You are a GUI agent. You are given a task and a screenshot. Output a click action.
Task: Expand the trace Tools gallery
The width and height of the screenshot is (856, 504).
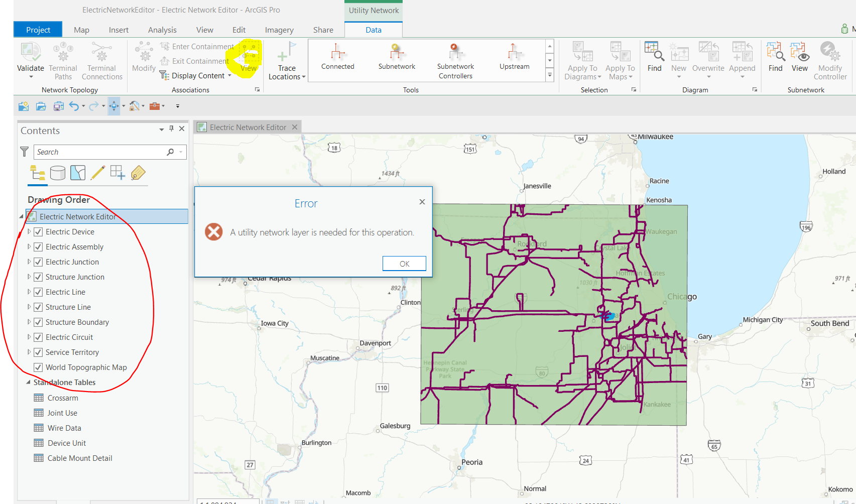pyautogui.click(x=550, y=75)
